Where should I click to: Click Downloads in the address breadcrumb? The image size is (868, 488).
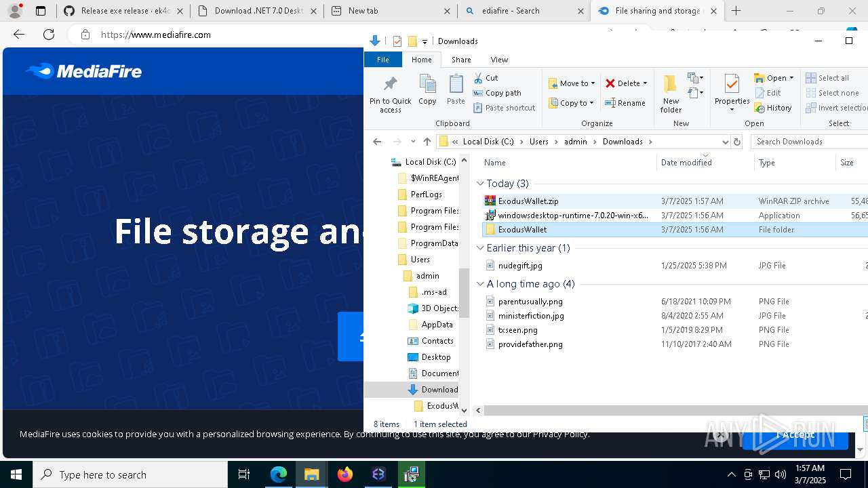click(623, 142)
